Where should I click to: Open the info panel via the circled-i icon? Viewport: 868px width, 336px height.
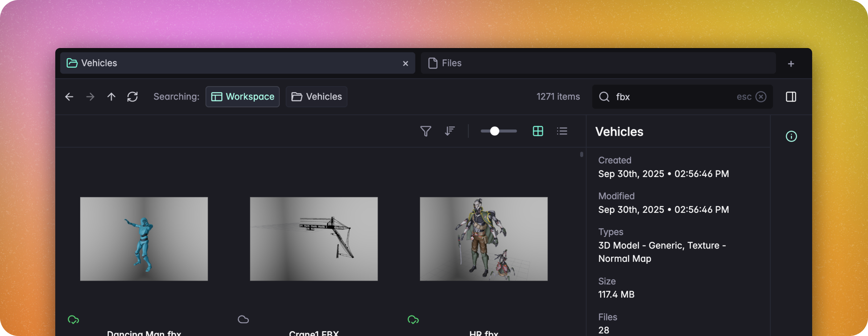[792, 136]
